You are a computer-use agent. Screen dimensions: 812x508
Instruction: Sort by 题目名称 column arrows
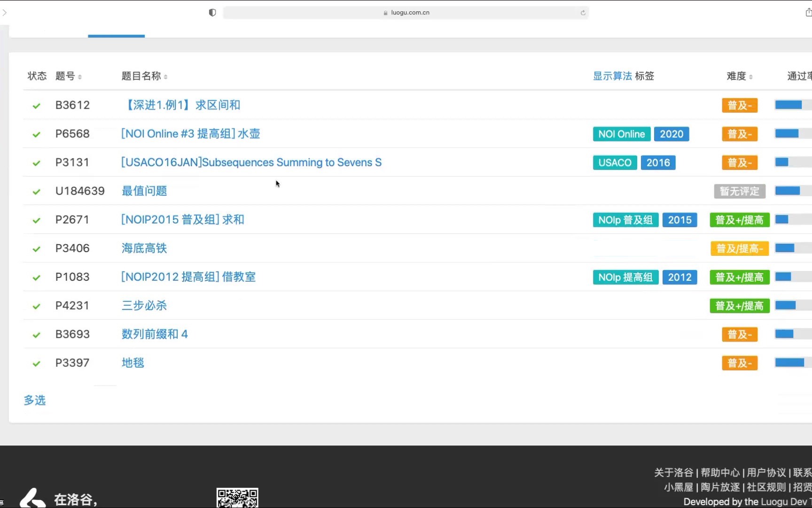pos(165,77)
